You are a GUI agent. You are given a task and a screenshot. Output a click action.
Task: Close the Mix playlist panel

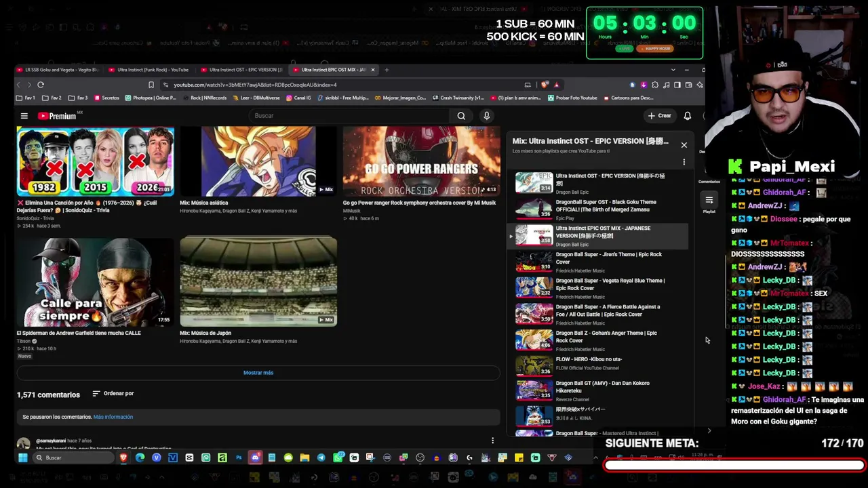684,145
